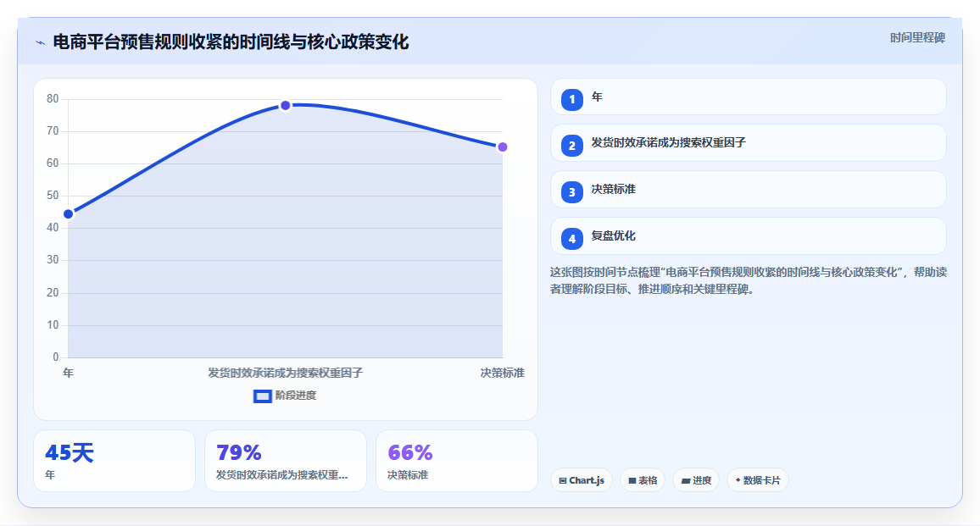Click step number 3 badge
This screenshot has height=526, width=980.
[x=572, y=191]
